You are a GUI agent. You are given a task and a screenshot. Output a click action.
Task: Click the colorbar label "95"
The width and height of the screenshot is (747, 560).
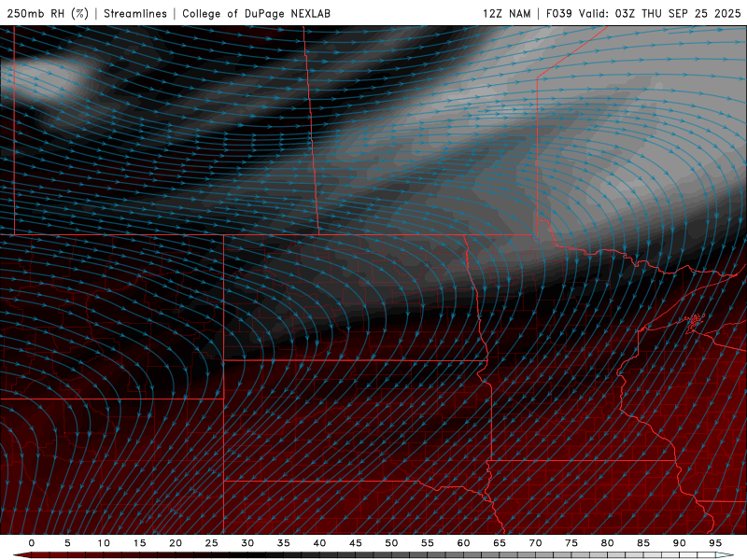tap(715, 543)
